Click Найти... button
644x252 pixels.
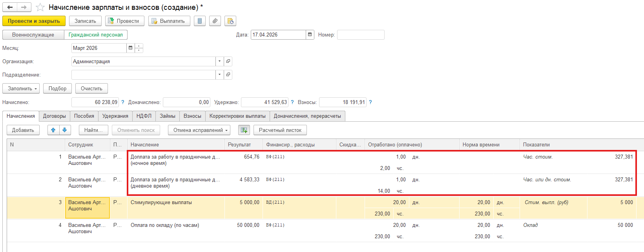93,130
